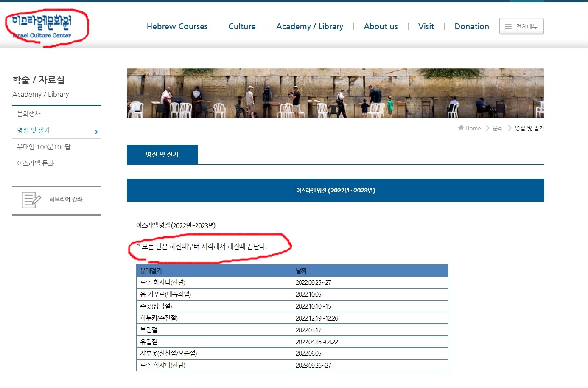Click the 하누카(수전절) row

(292, 318)
